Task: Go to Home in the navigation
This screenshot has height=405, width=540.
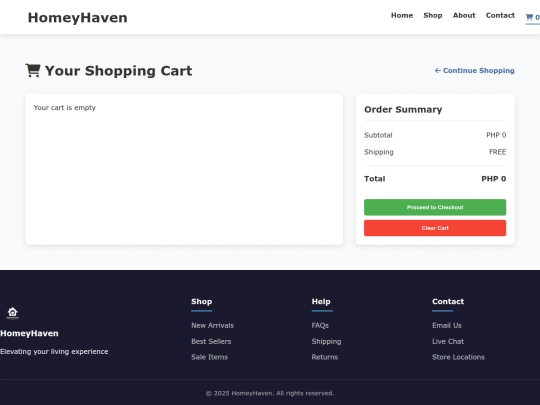Action: pos(402,15)
